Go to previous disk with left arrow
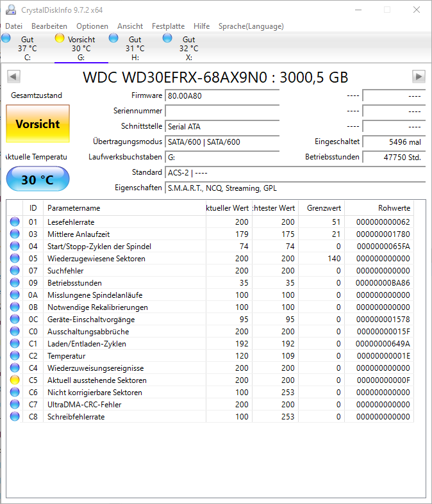Screen dimensions: 432x504 [13, 76]
